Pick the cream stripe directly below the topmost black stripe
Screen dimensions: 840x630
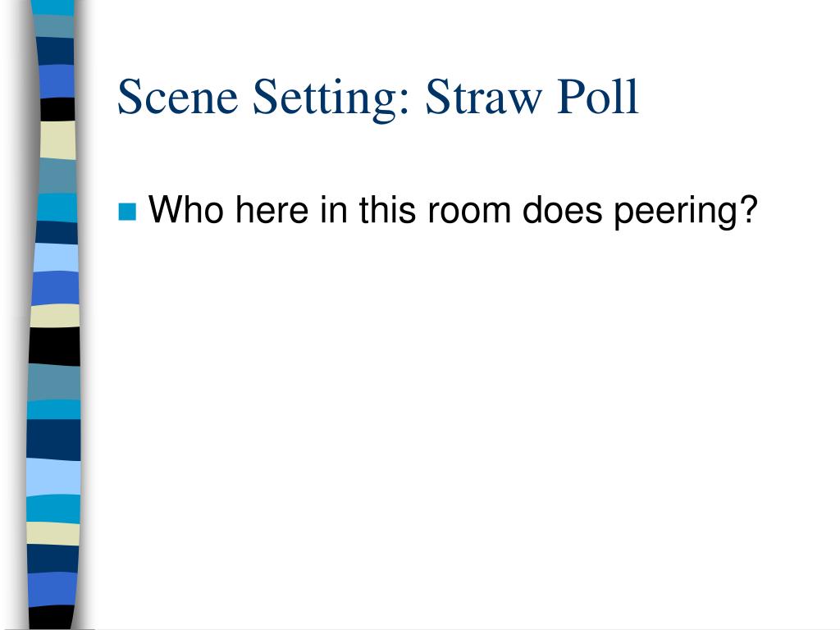[57, 139]
